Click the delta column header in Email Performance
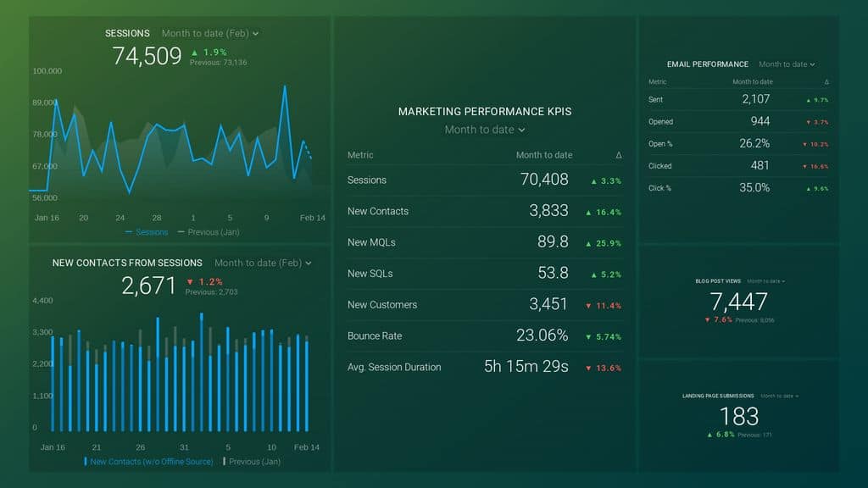Screen dimensions: 868x488 826,82
